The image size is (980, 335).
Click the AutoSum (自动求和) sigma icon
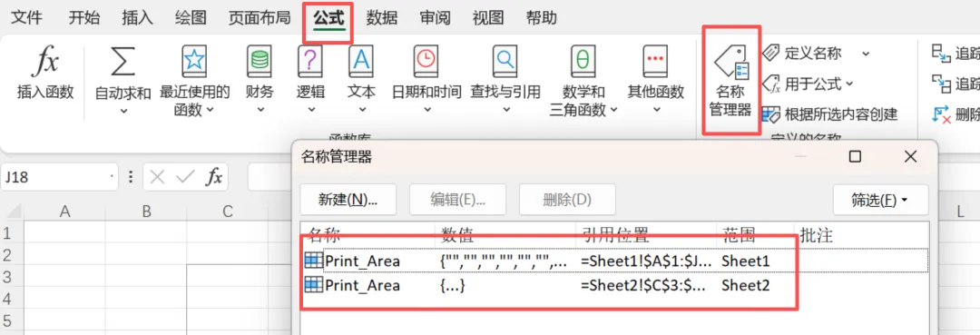point(122,62)
